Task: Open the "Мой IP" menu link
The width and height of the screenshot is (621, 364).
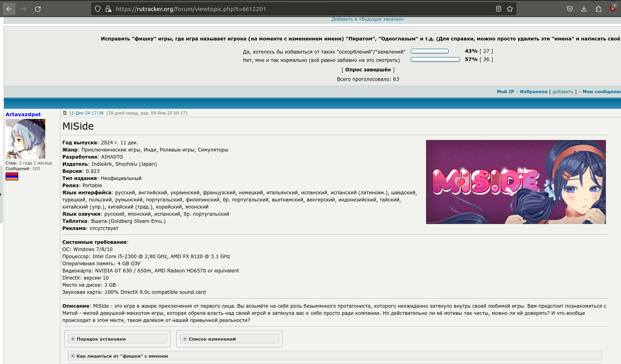Action: [x=505, y=92]
